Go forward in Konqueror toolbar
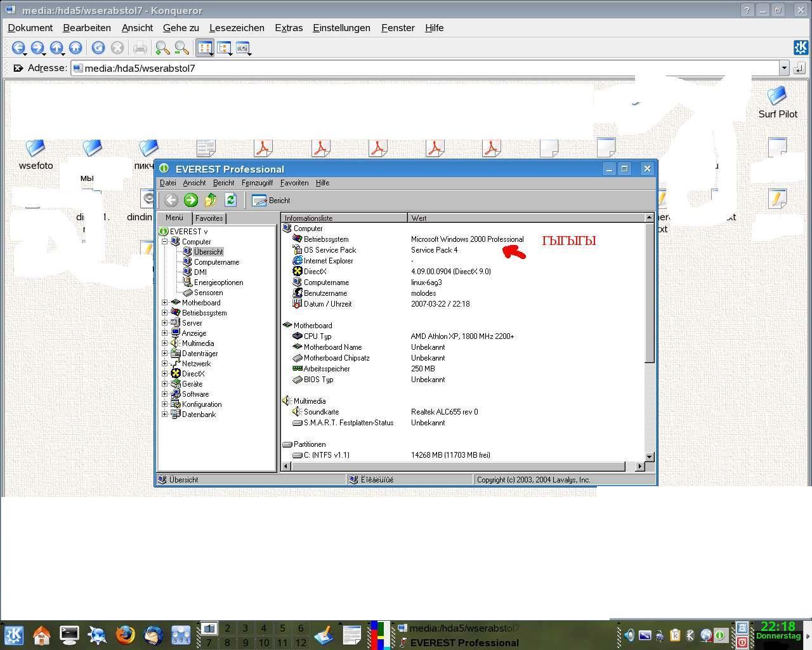812x650 pixels. pyautogui.click(x=37, y=48)
